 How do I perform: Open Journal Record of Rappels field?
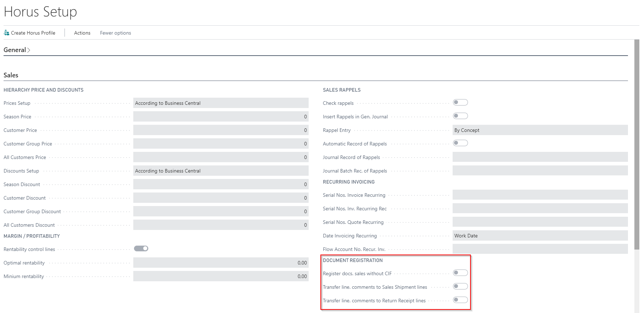pos(540,157)
